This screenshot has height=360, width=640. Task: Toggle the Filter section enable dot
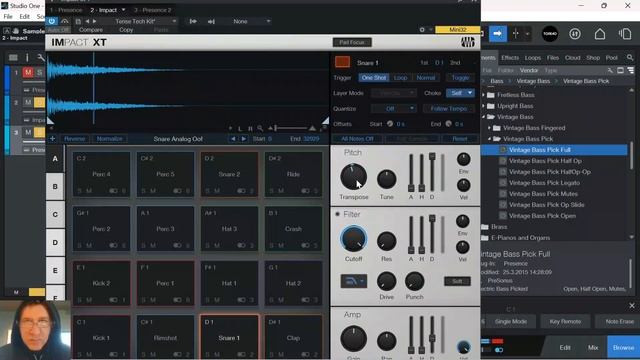point(338,214)
